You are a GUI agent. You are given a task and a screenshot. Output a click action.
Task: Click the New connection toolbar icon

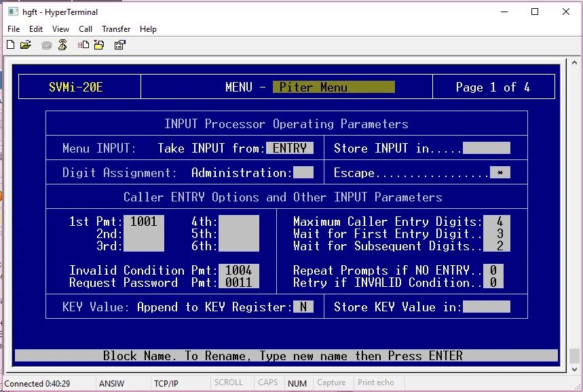(x=11, y=45)
